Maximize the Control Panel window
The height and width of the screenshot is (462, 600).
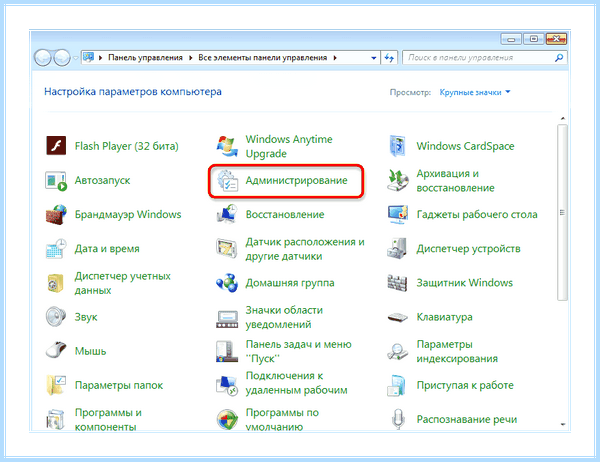534,39
